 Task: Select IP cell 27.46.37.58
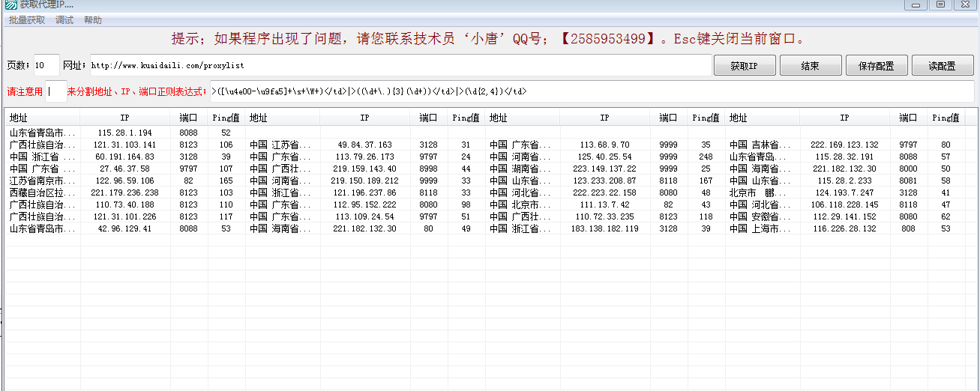coord(124,169)
